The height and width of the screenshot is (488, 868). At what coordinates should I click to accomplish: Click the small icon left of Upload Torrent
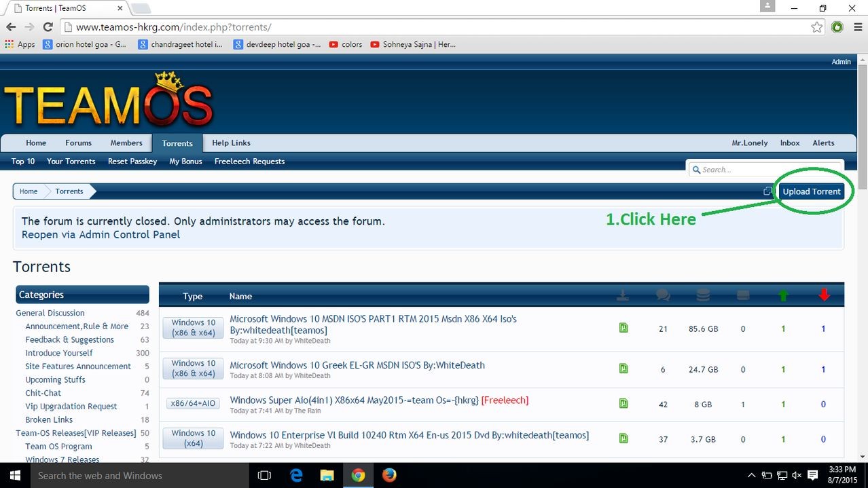point(767,191)
